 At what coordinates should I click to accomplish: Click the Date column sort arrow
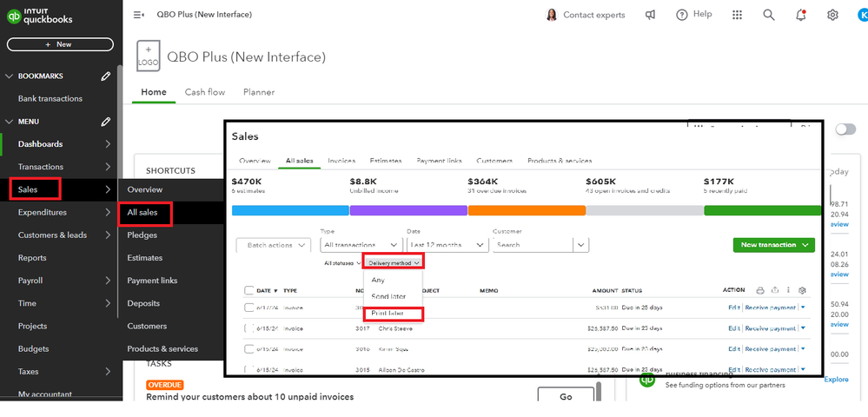(x=276, y=291)
